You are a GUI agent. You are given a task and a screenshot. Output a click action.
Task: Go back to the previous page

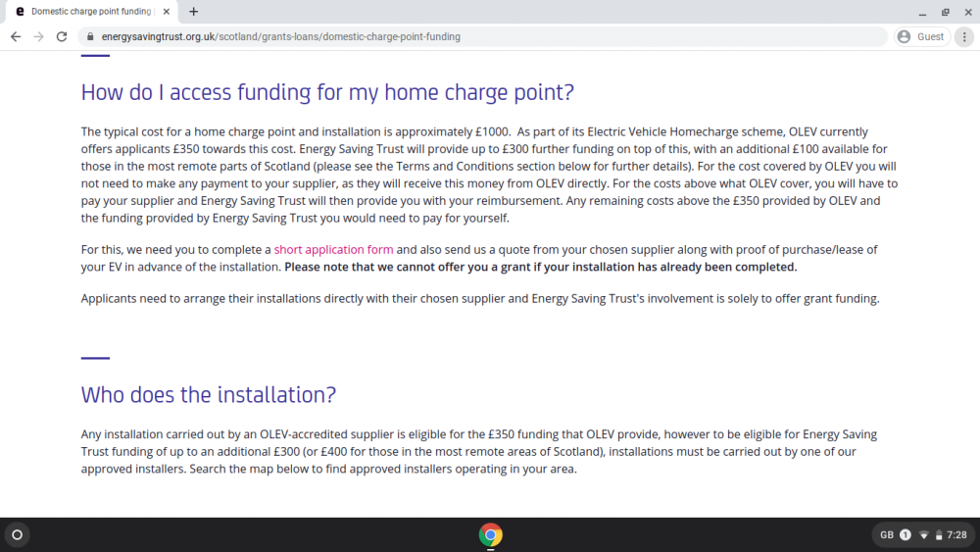(16, 37)
